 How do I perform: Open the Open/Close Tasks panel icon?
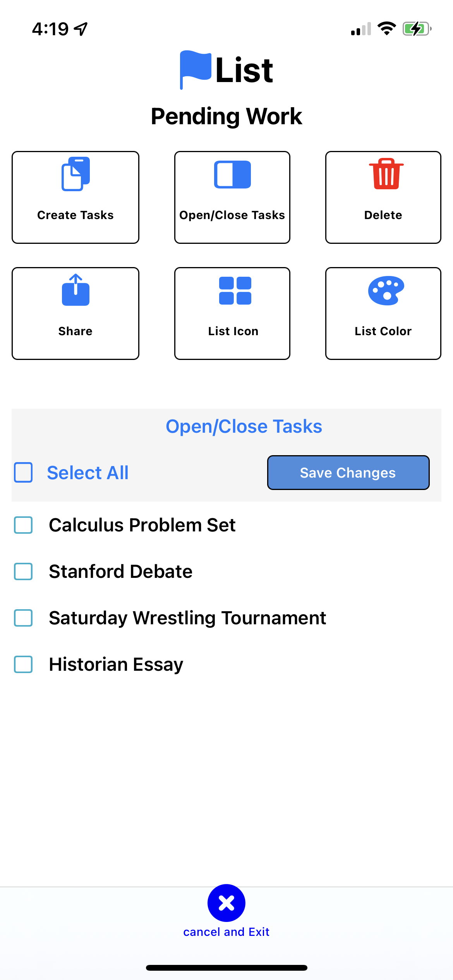(232, 175)
